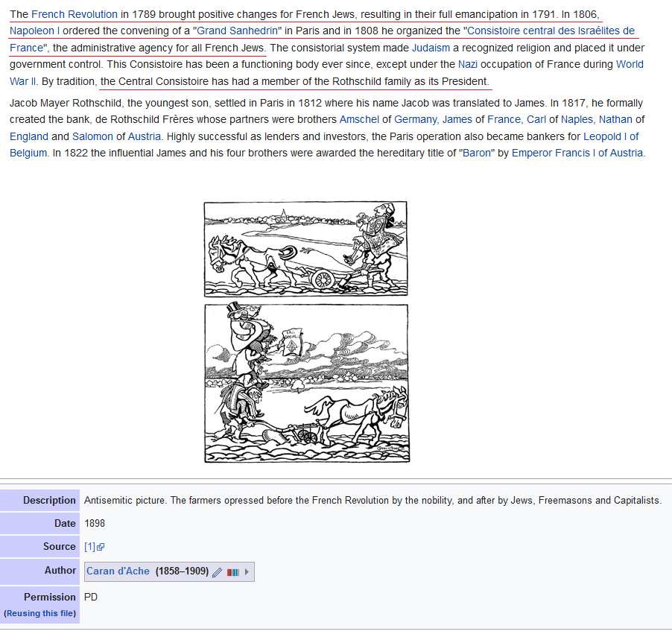Click the Author row label
Viewport: 672px width, 640px height.
point(60,570)
